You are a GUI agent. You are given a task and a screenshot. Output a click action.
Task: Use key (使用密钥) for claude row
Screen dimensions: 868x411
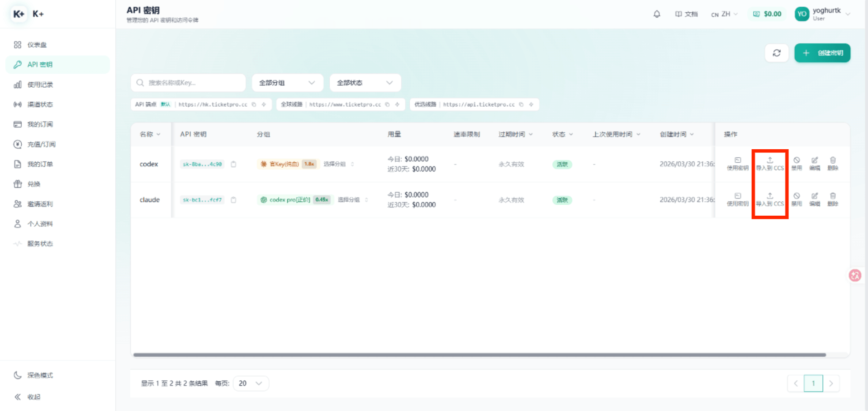tap(737, 199)
